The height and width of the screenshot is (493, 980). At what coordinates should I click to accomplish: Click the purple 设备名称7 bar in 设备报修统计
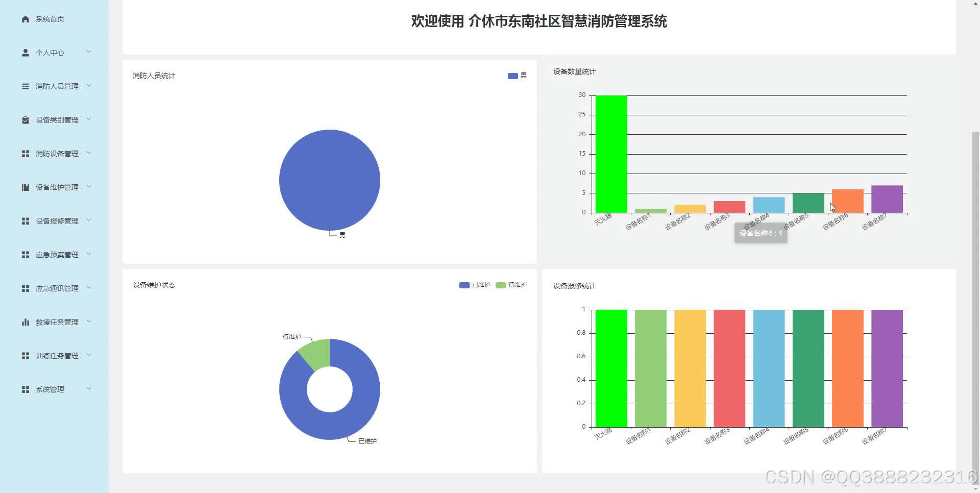(x=887, y=368)
